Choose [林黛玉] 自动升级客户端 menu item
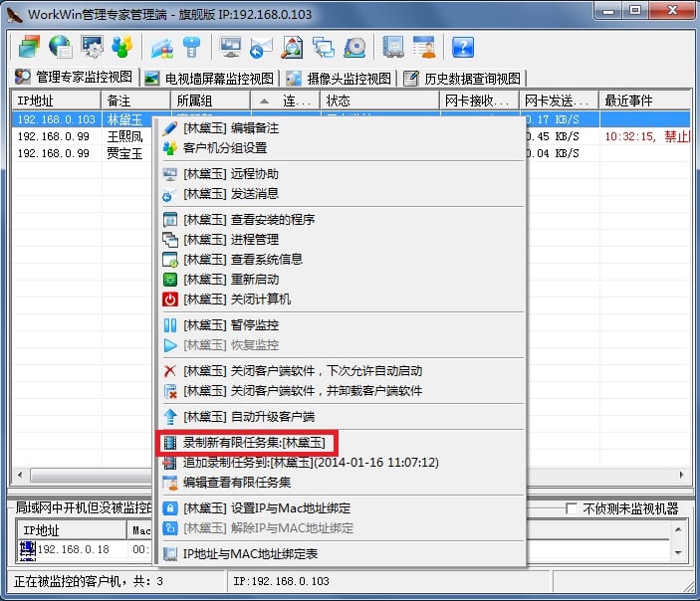Screen dimensions: 700x601 340,417
